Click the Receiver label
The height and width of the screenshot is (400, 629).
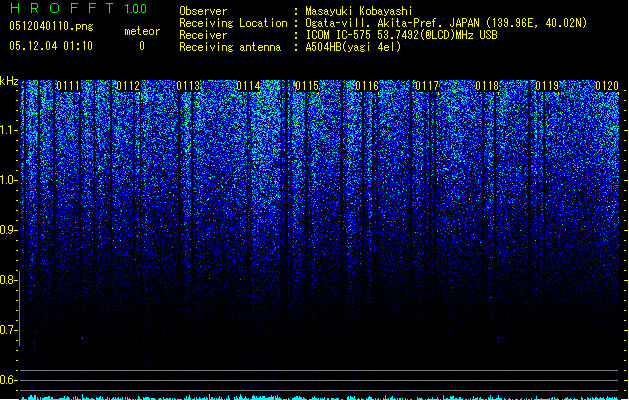pos(203,35)
